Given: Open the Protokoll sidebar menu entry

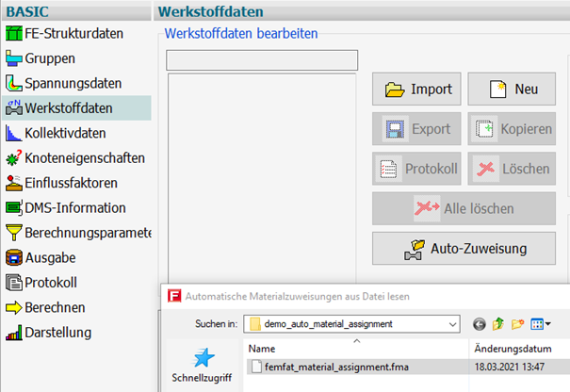Looking at the screenshot, I should (x=51, y=283).
